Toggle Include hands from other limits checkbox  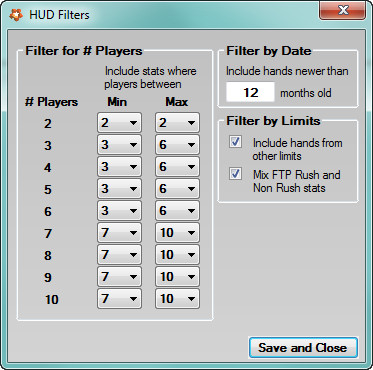pyautogui.click(x=235, y=142)
